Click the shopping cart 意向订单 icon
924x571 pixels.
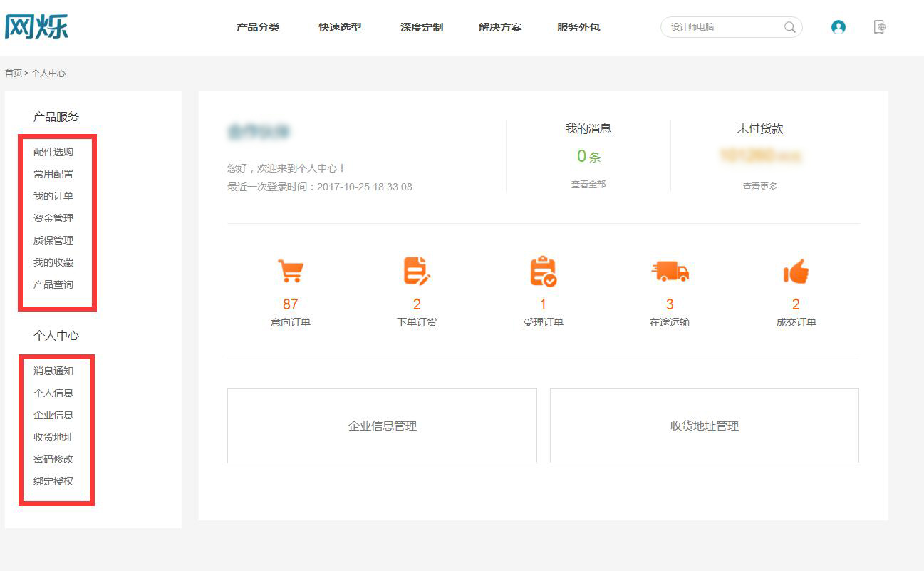coord(290,272)
